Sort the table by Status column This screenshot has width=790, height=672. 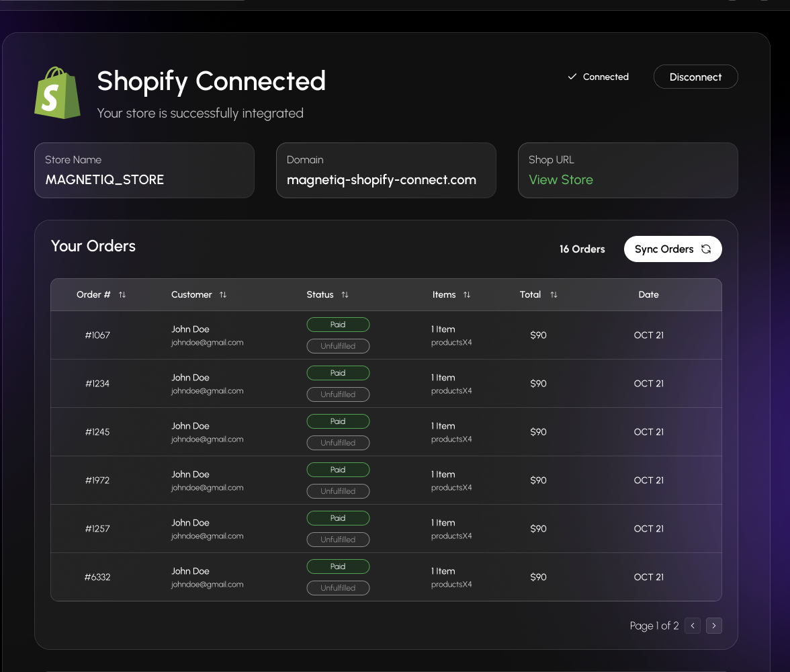tap(345, 294)
